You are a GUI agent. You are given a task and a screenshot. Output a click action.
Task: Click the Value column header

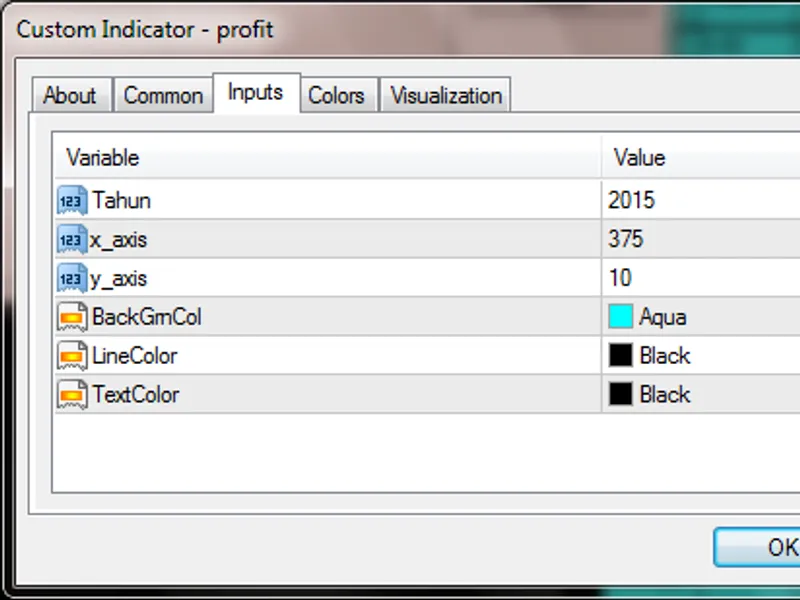pyautogui.click(x=701, y=158)
